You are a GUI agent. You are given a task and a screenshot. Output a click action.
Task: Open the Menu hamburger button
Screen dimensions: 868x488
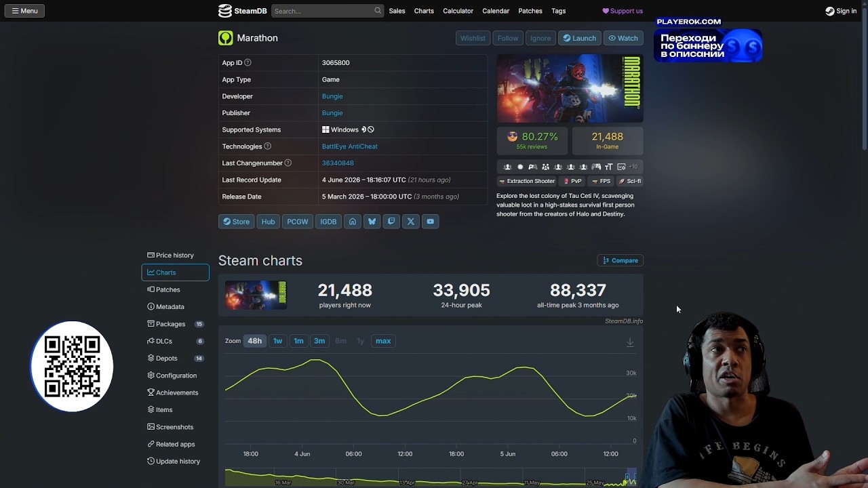pyautogui.click(x=24, y=11)
